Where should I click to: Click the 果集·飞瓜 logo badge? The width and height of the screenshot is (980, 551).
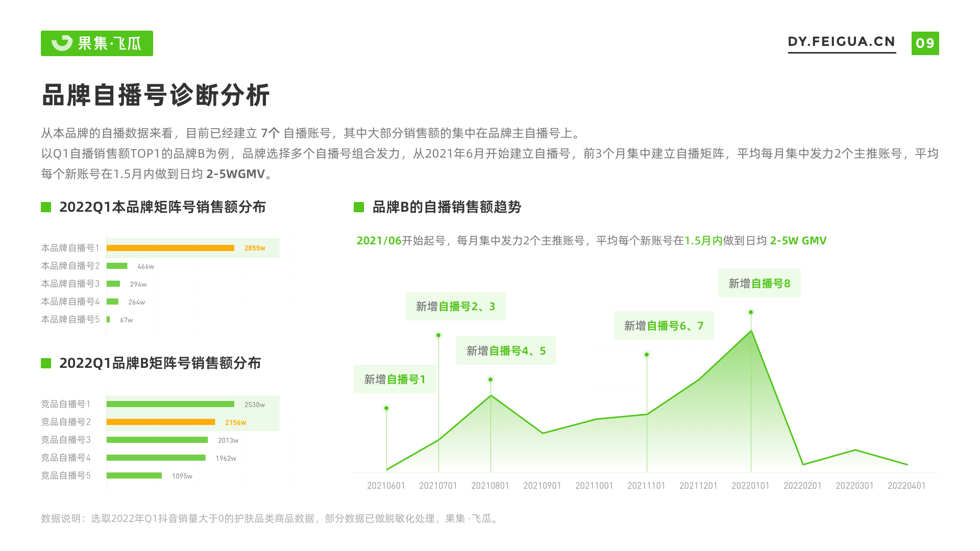(97, 43)
